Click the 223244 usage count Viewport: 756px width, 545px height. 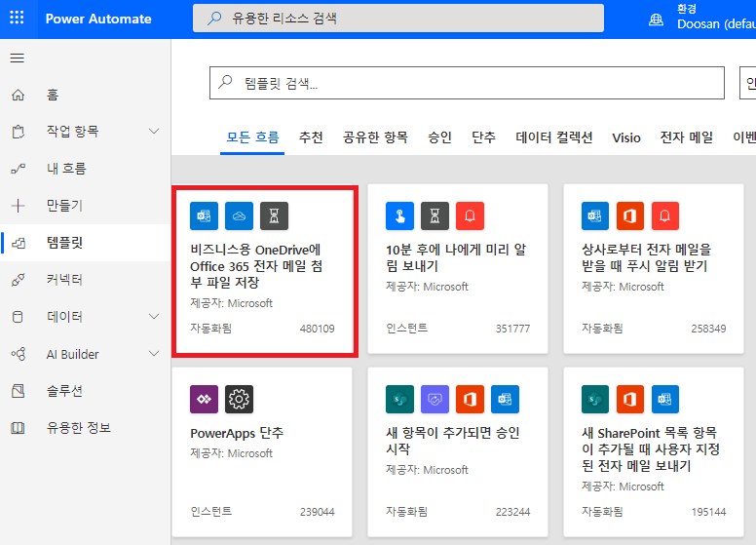(x=512, y=512)
